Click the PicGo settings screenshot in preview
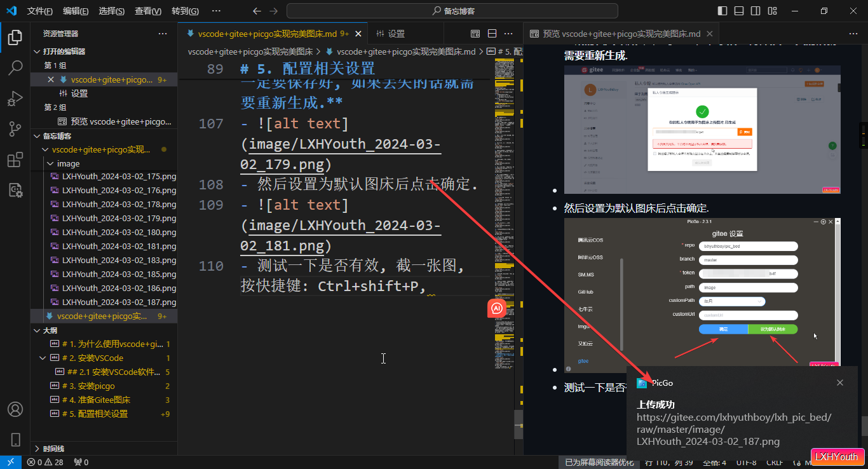The height and width of the screenshot is (469, 868). (702, 296)
